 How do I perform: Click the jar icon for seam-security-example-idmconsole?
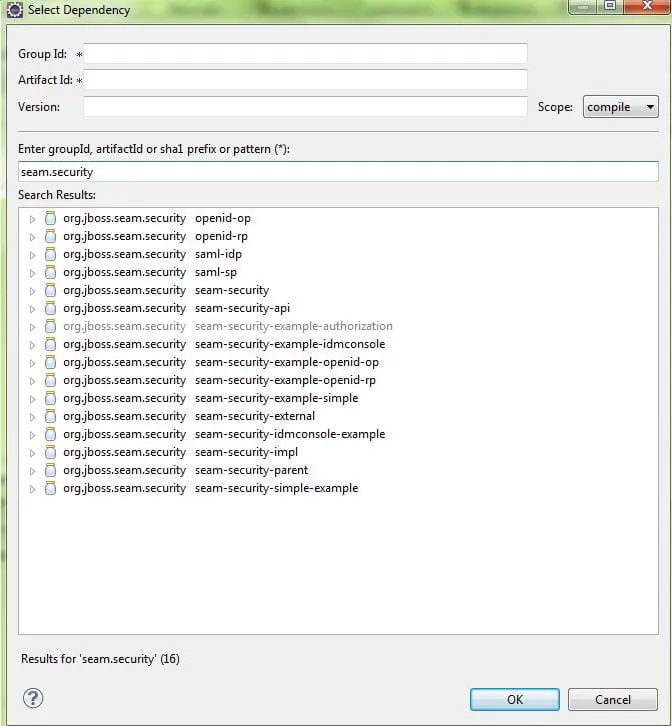coord(50,344)
